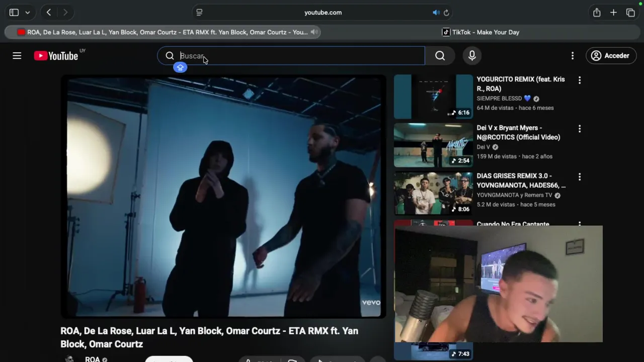Toggle the Safari sidebar button
This screenshot has height=362, width=644.
click(x=14, y=13)
